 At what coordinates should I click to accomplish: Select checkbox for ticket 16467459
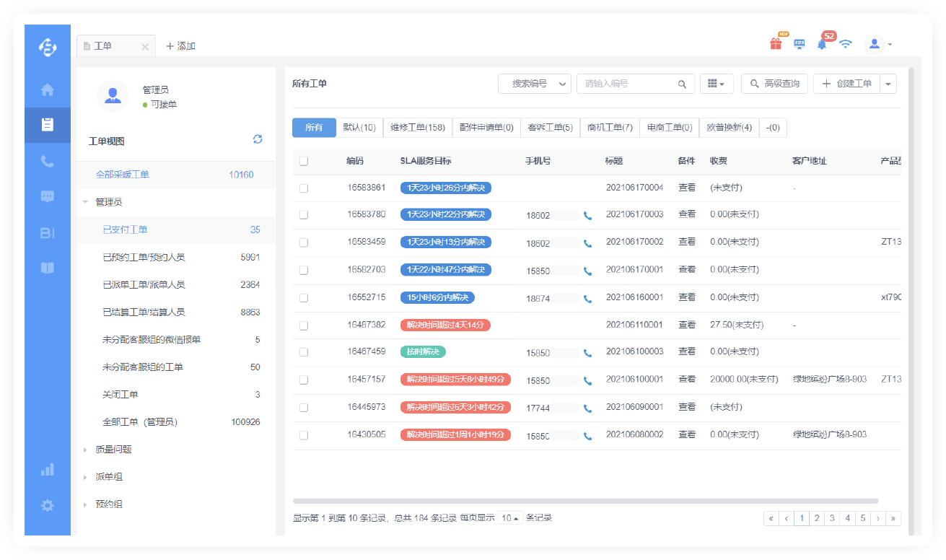304,352
